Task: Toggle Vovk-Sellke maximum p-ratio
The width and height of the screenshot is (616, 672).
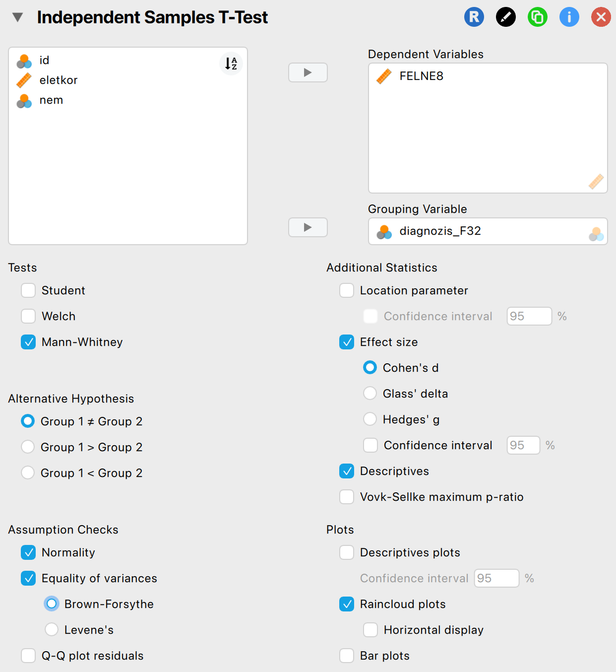Action: coord(347,497)
